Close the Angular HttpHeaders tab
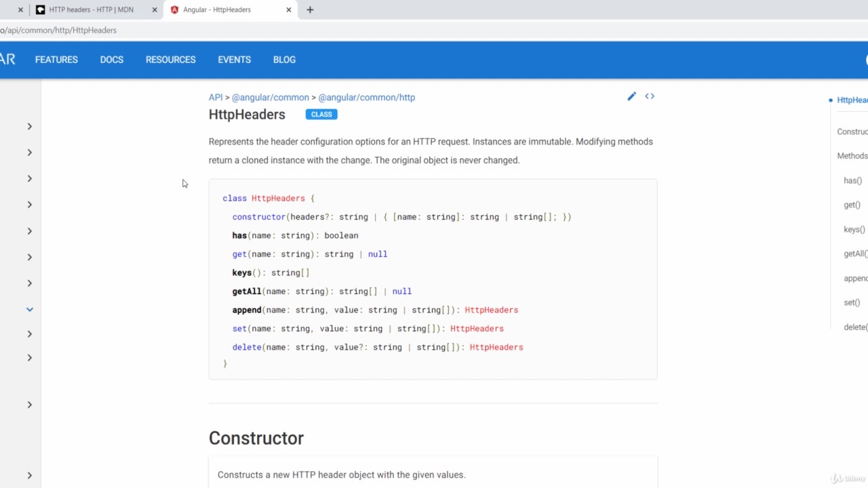This screenshot has height=488, width=868. pos(289,10)
